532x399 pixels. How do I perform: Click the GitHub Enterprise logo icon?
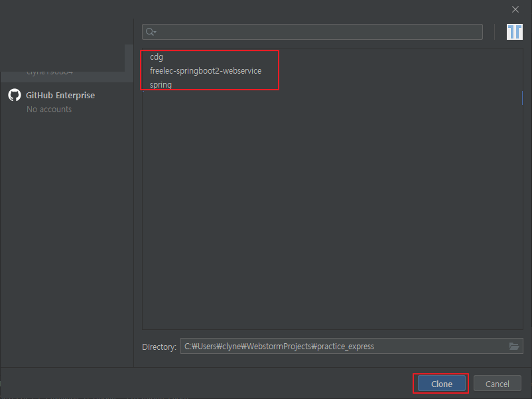tap(15, 95)
